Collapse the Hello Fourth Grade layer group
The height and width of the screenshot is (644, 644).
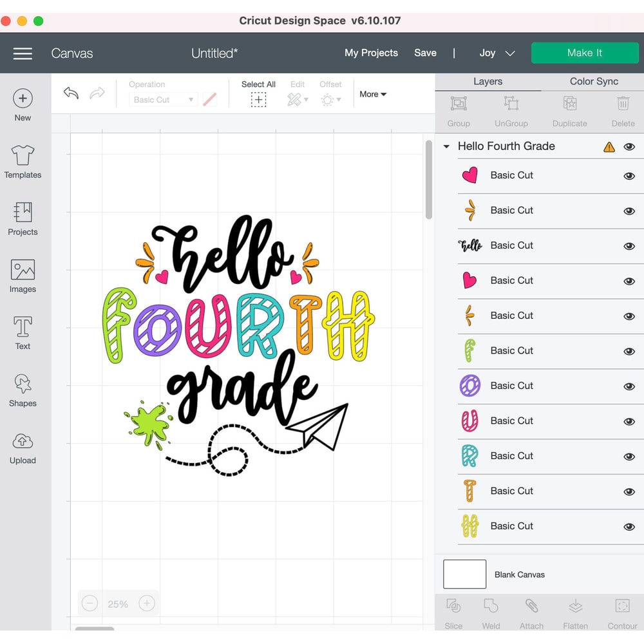[x=446, y=146]
